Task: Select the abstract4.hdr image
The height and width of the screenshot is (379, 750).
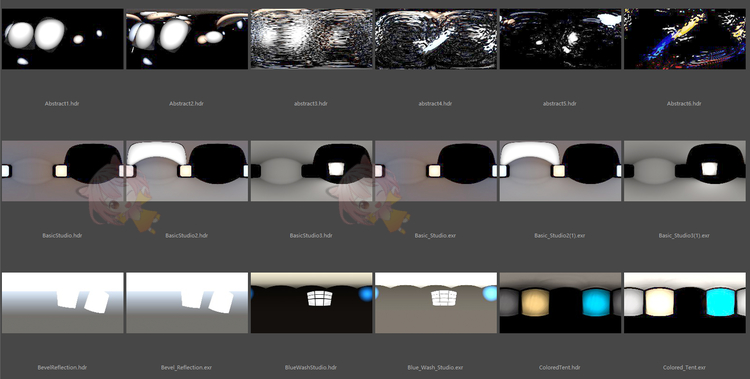Action: [x=435, y=39]
